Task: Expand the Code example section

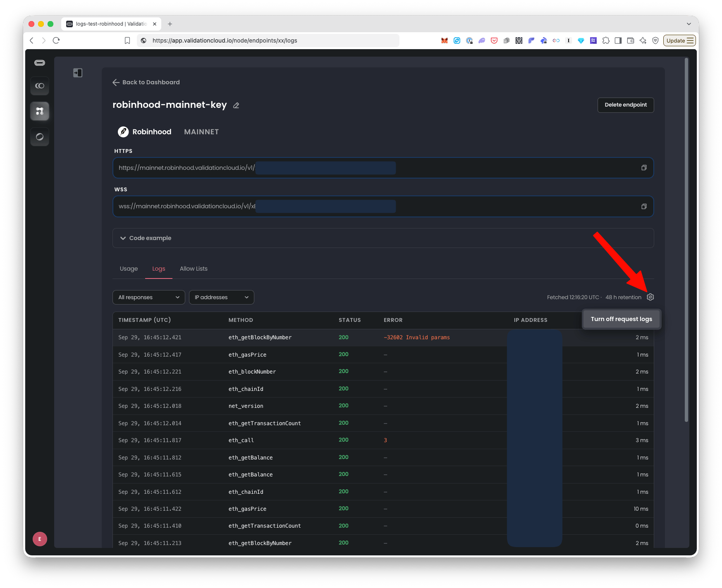Action: click(x=383, y=238)
